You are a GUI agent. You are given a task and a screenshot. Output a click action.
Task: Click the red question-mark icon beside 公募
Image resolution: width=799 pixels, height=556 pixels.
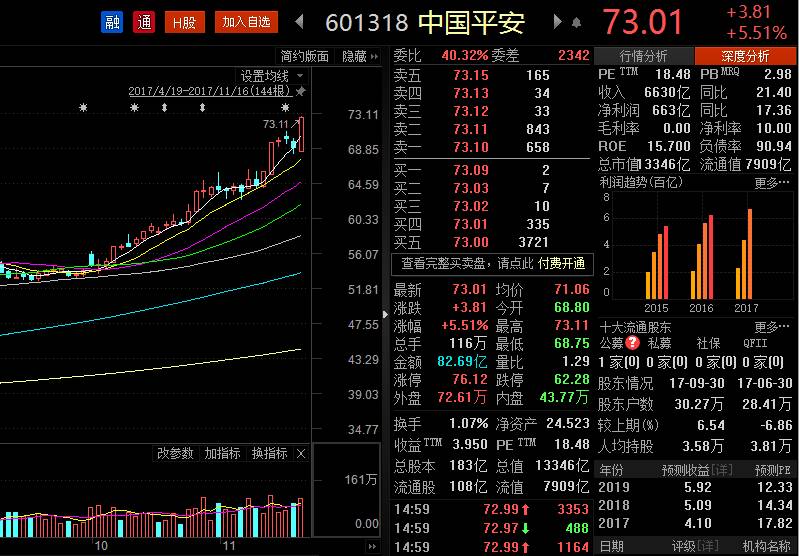pyautogui.click(x=632, y=343)
